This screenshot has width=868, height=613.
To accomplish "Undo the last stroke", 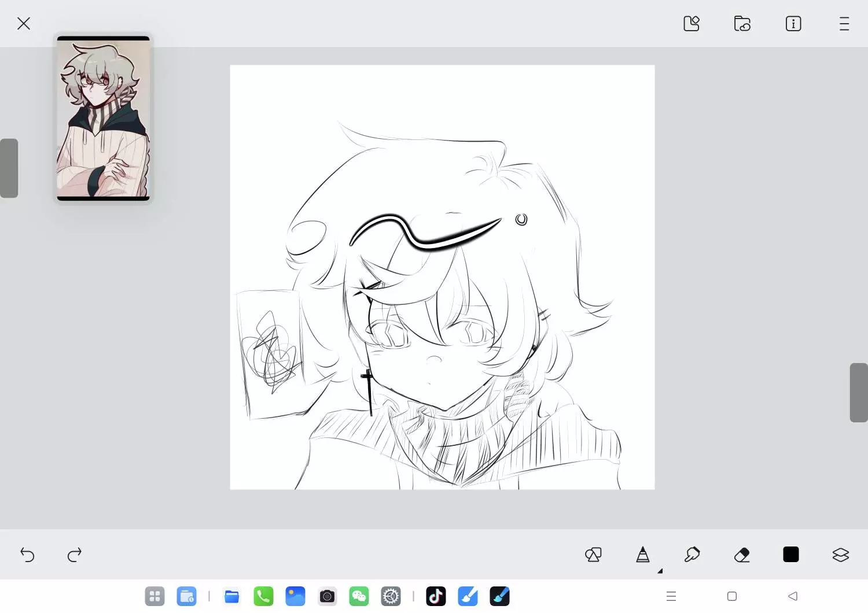I will pos(27,555).
